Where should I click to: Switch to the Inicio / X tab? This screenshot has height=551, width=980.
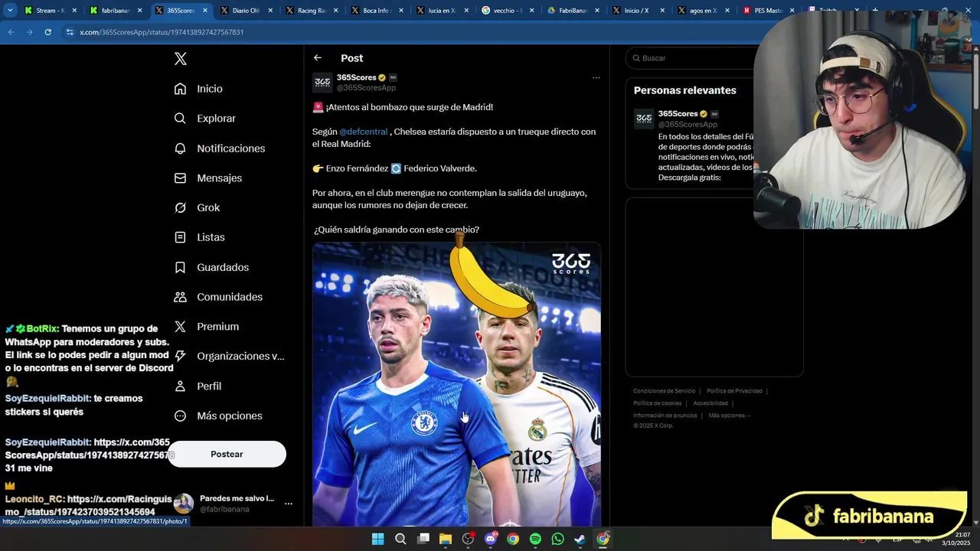coord(638,11)
